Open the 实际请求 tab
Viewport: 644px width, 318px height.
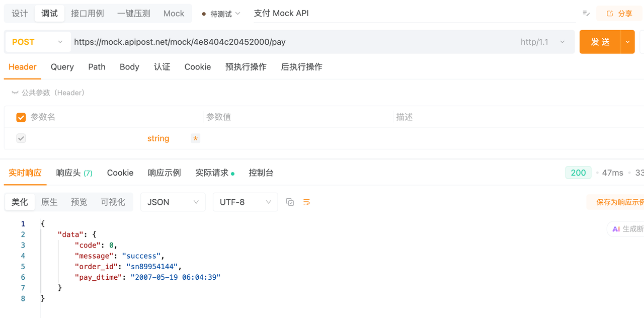pos(215,173)
